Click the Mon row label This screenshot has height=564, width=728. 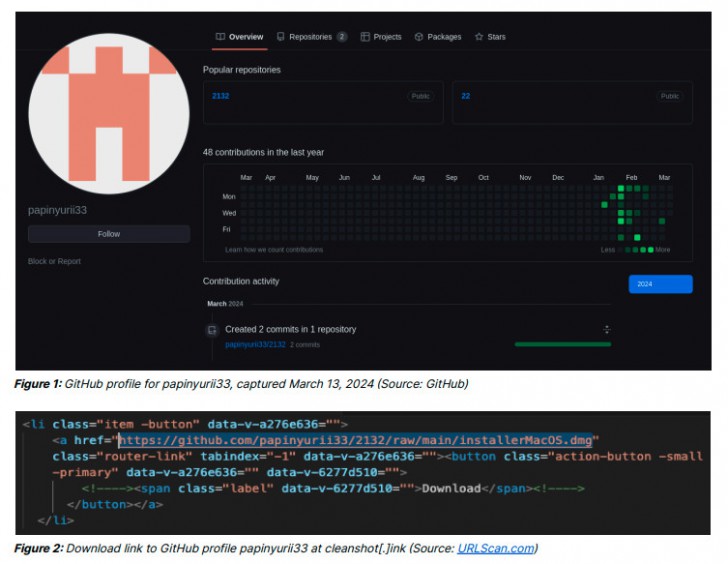[228, 196]
